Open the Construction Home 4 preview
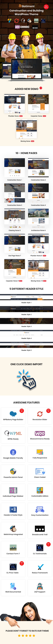Screen dimensions: 53x644 click(38, 193)
